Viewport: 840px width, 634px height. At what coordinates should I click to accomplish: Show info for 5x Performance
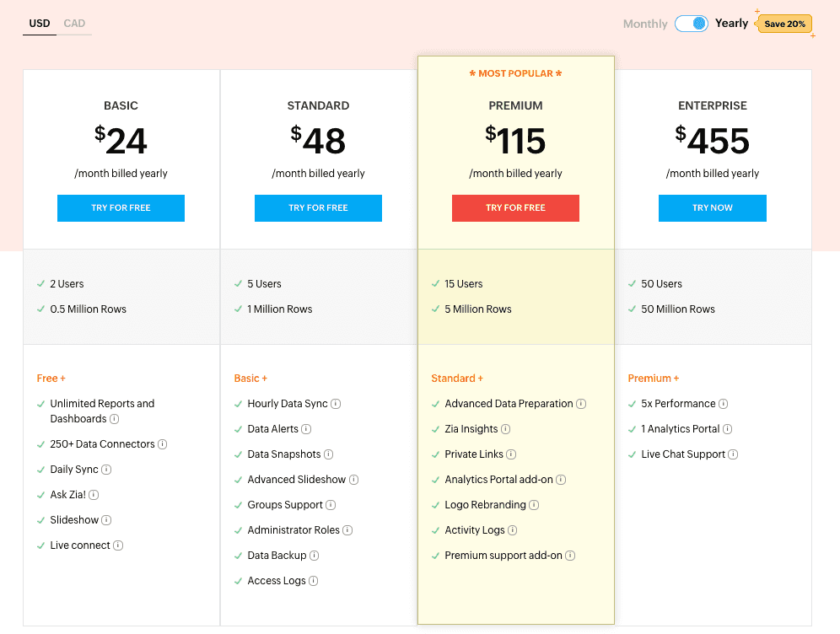723,404
